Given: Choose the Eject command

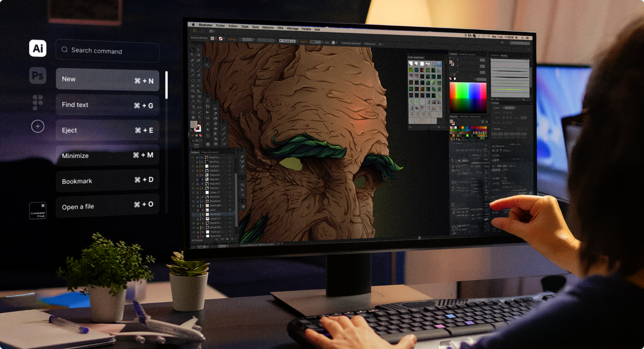Looking at the screenshot, I should tap(107, 130).
